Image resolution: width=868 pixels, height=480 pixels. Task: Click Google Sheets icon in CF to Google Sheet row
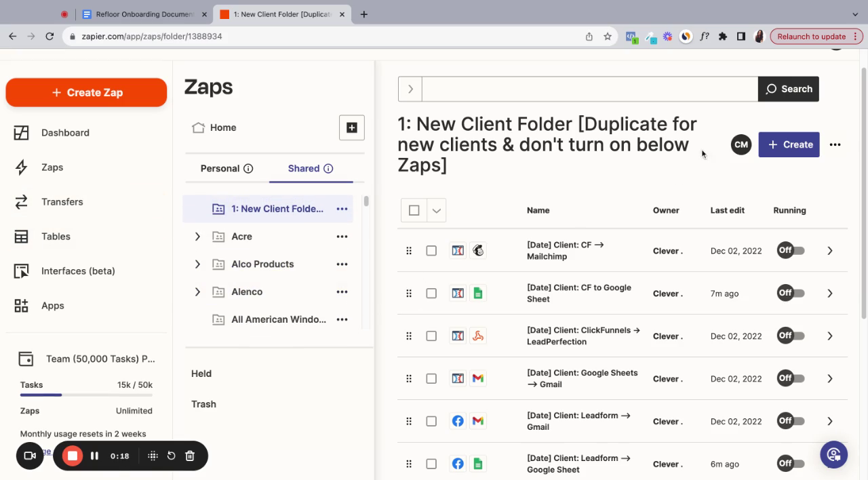pos(478,294)
